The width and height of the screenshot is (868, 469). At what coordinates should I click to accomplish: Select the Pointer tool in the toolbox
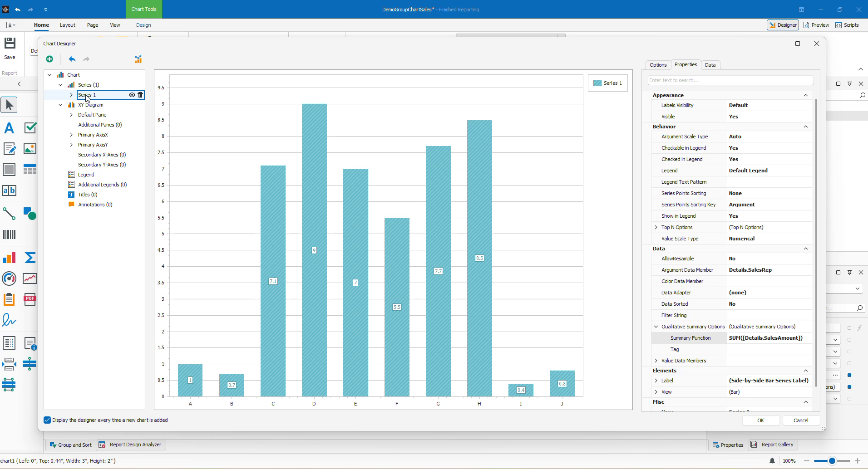[x=9, y=105]
